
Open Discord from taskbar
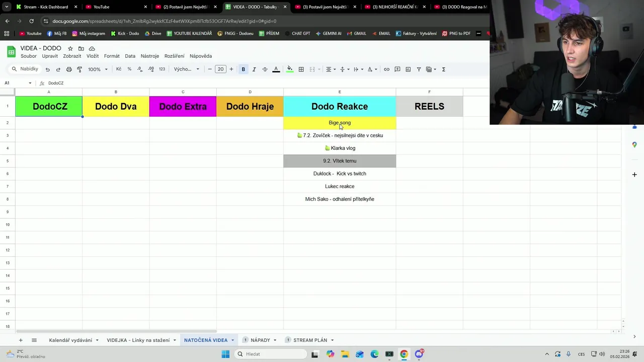click(419, 354)
